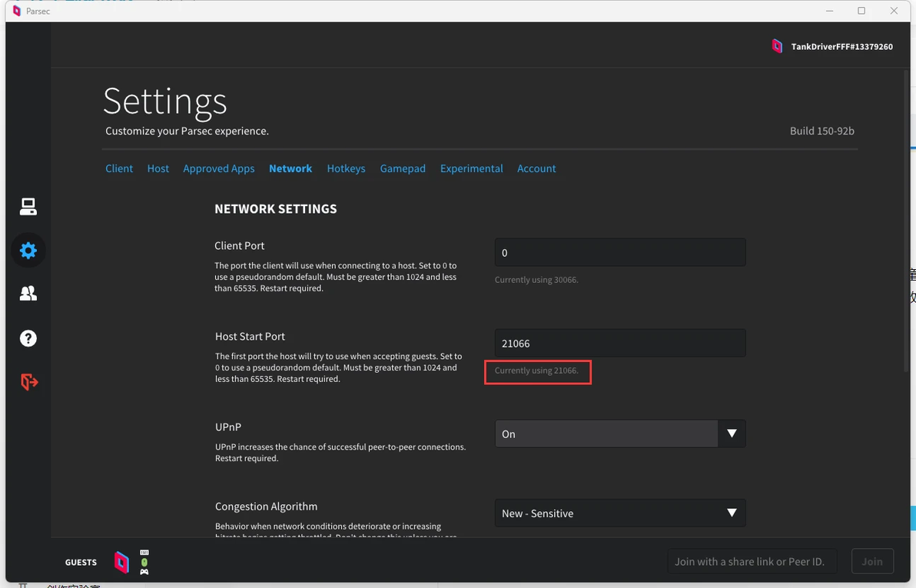Click the red Log out icon
The width and height of the screenshot is (916, 588).
click(x=29, y=382)
